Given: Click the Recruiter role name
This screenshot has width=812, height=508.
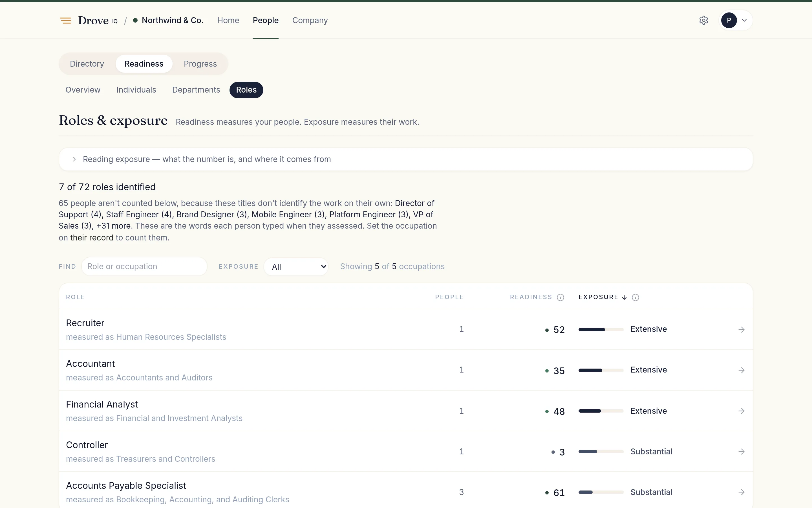Looking at the screenshot, I should tap(85, 323).
